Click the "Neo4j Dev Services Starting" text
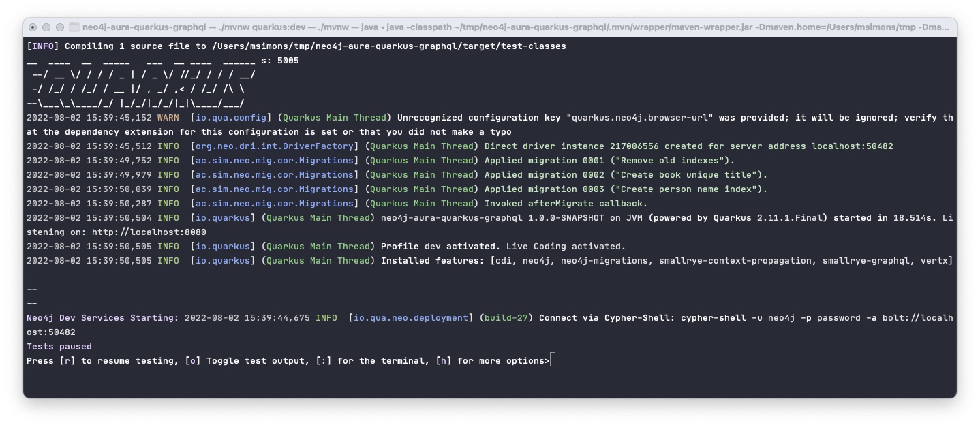 [100, 318]
